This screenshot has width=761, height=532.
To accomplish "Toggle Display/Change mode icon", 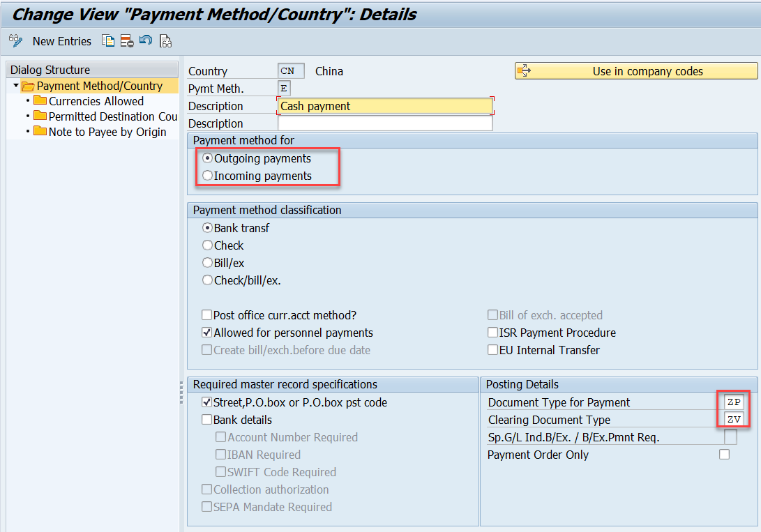I will pyautogui.click(x=15, y=41).
